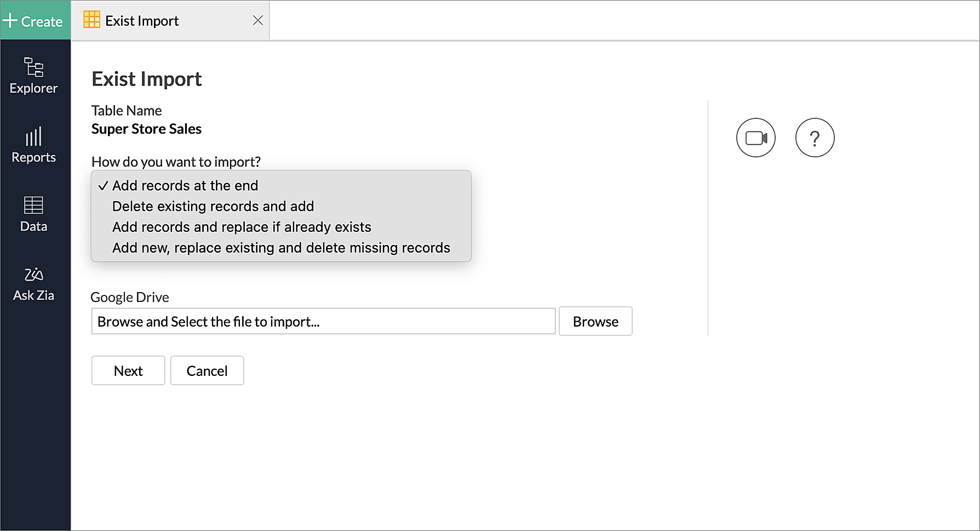Launch the Ask Zia assistant
Viewport: 980px width, 531px height.
pos(34,283)
